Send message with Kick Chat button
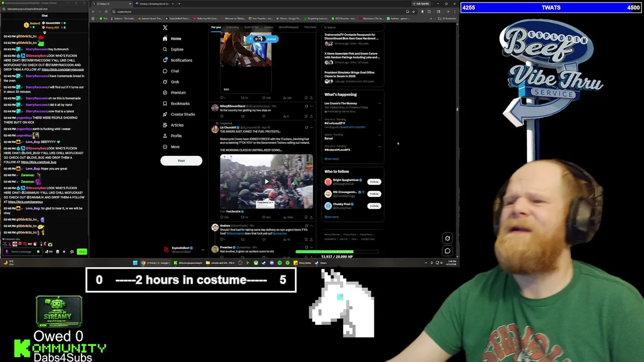This screenshot has height=362, width=644. coord(82,251)
